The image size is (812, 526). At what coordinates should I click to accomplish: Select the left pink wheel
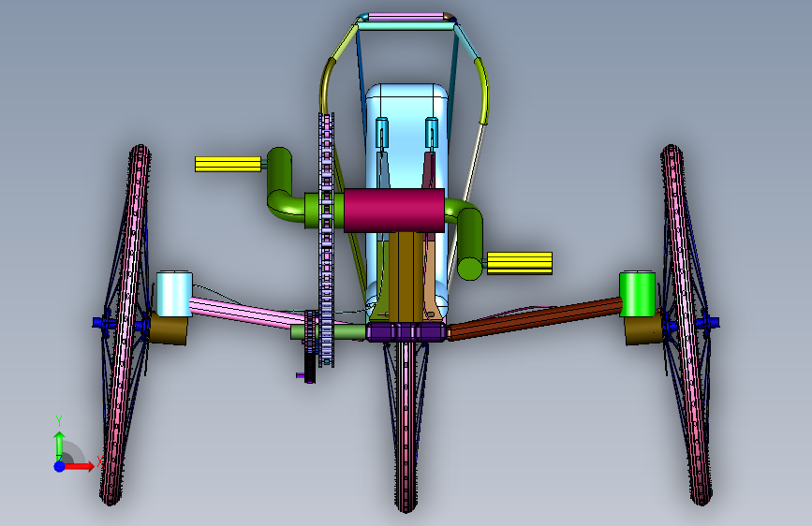125,325
